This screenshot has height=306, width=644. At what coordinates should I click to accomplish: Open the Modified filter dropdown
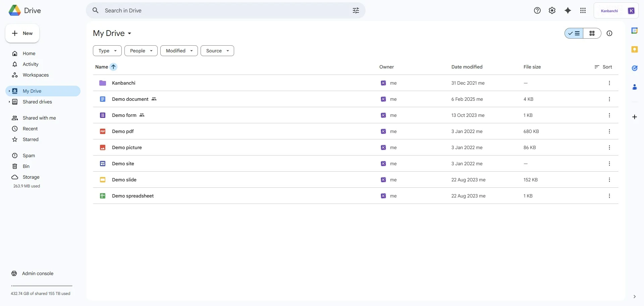click(179, 51)
